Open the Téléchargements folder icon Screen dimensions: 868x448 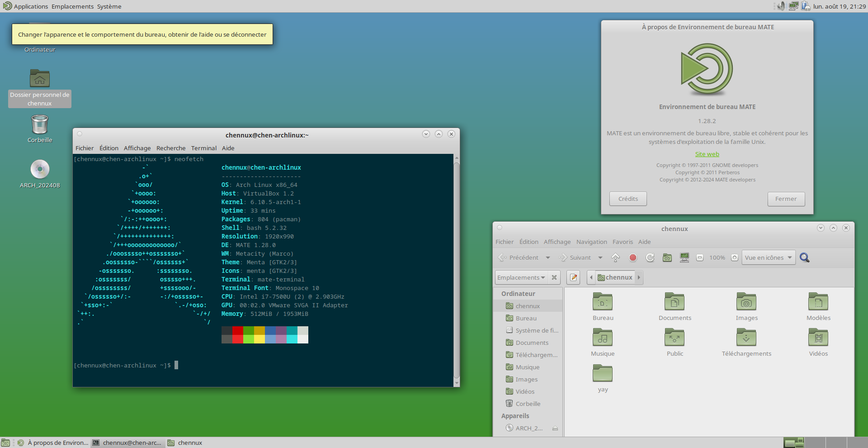tap(746, 338)
